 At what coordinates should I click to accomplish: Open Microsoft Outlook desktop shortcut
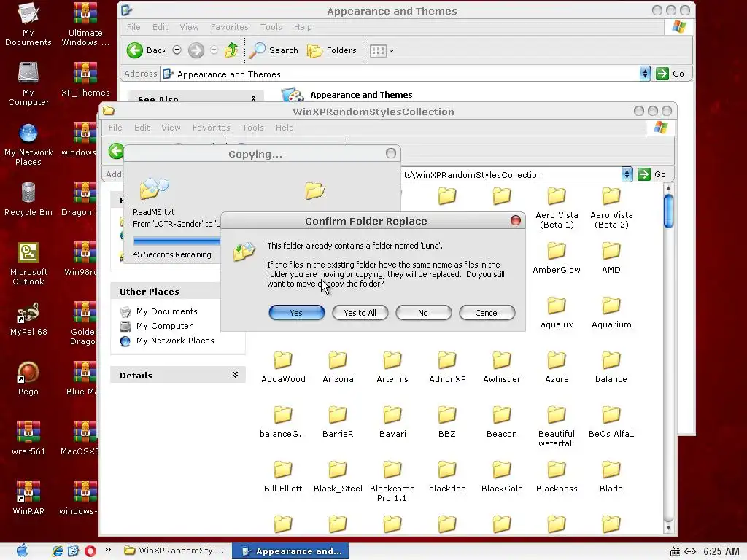click(28, 264)
